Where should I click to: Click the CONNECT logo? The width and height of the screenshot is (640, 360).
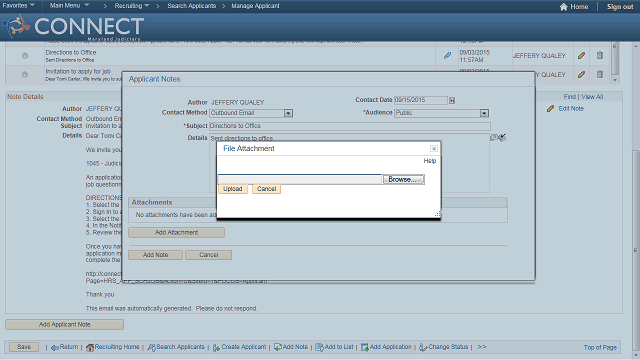[x=73, y=27]
